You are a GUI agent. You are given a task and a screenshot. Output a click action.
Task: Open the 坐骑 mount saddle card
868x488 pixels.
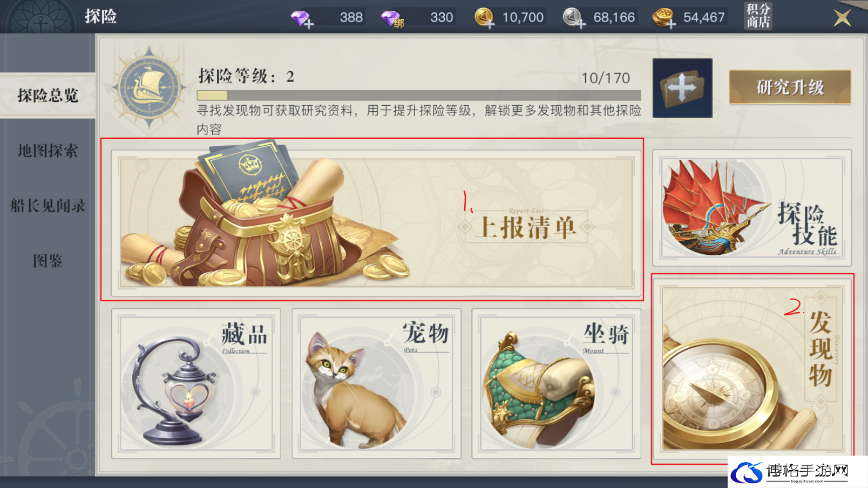click(x=557, y=384)
